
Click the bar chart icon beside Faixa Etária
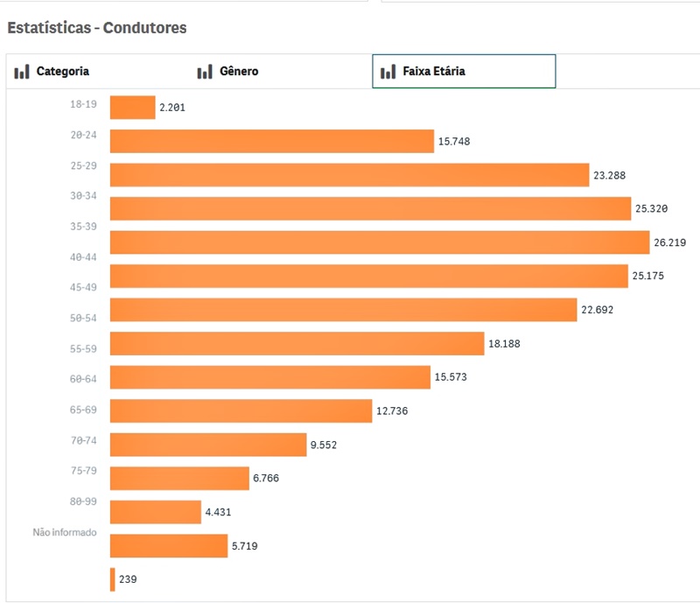coord(388,72)
